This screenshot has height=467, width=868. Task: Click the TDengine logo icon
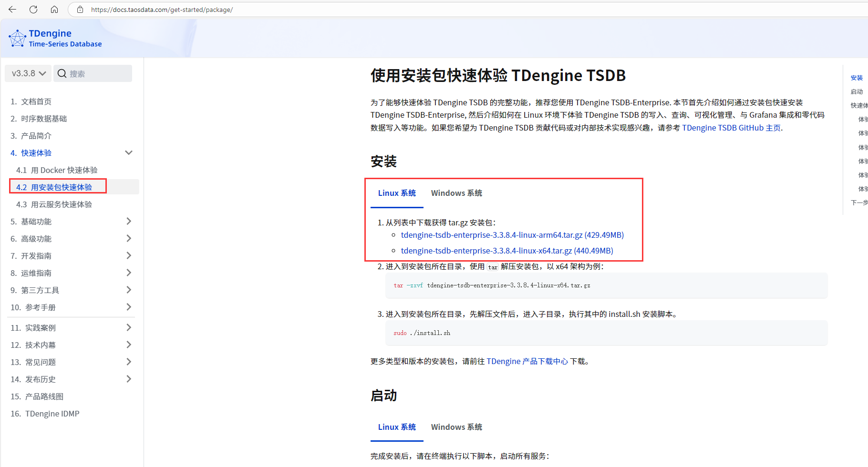(x=17, y=38)
